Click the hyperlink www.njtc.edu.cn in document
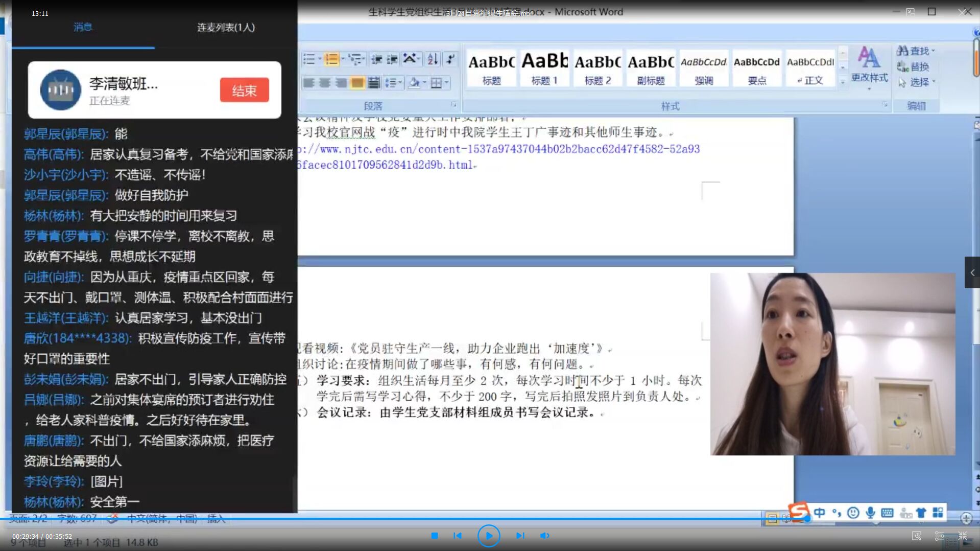The width and height of the screenshot is (980, 551). click(498, 156)
